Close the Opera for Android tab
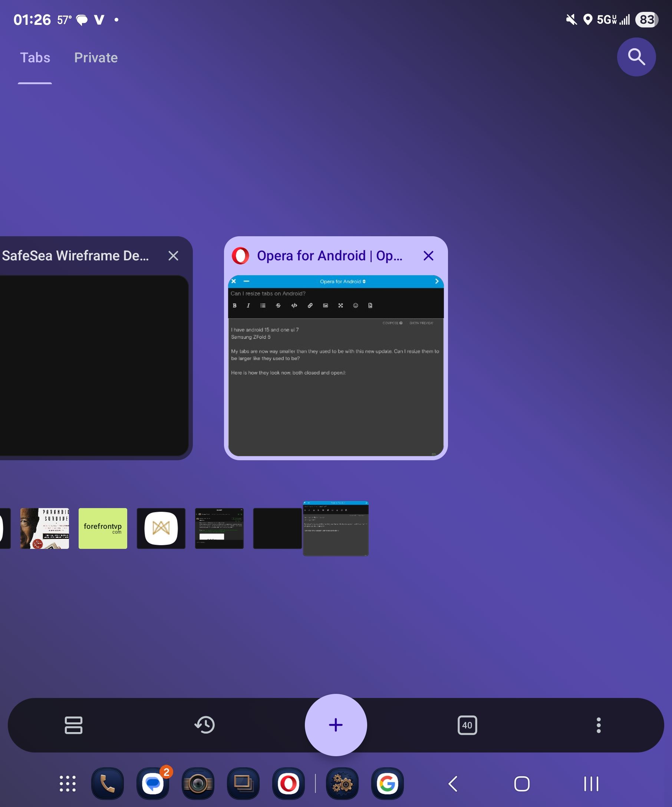This screenshot has height=807, width=672. click(428, 256)
